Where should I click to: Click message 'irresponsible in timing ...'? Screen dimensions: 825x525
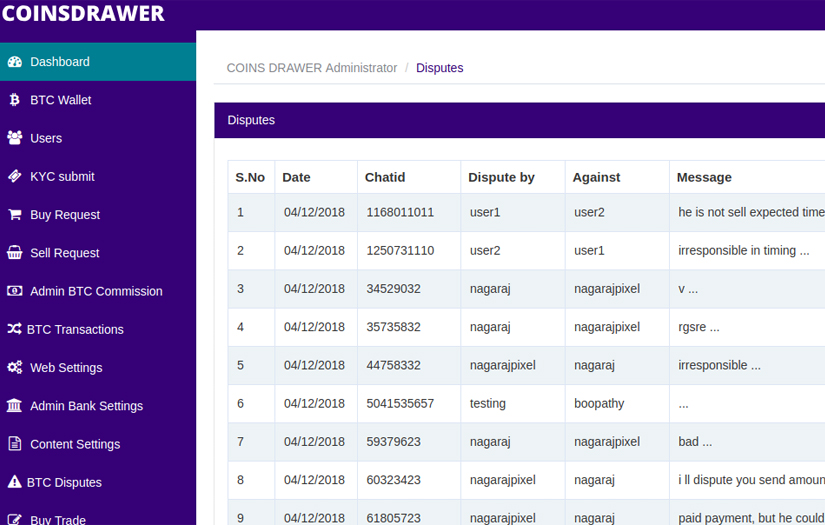coord(743,250)
